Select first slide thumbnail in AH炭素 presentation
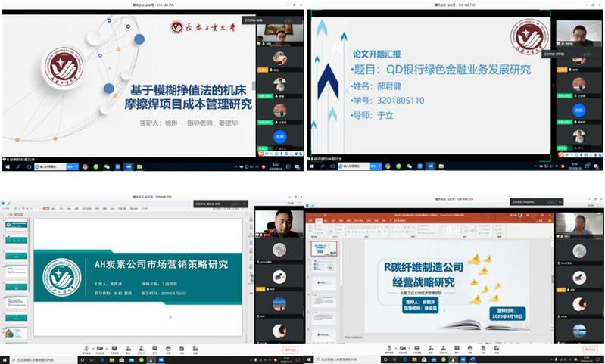605x364 pixels. (15, 225)
